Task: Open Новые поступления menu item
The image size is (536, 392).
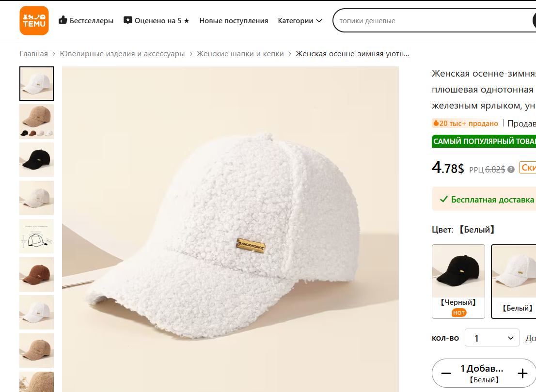Action: pos(234,21)
